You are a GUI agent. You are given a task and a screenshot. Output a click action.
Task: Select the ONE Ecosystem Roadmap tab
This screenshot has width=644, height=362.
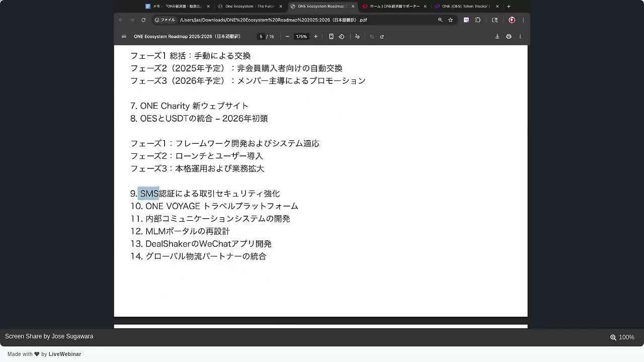(x=323, y=7)
